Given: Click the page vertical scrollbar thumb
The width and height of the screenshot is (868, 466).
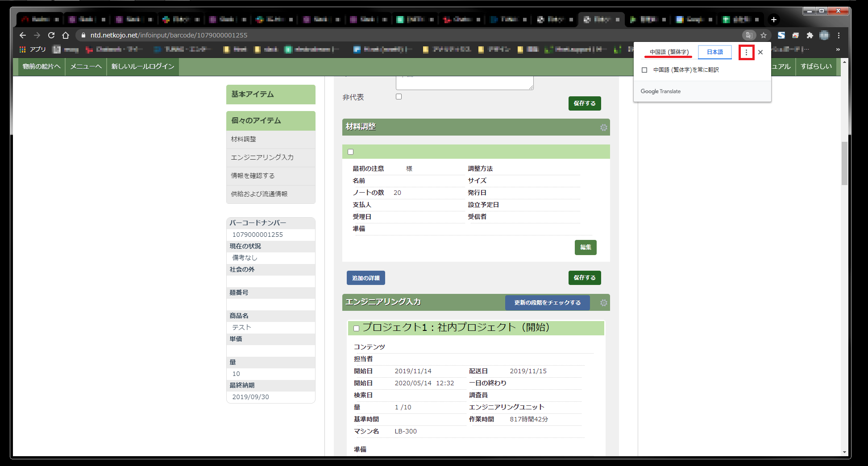Looking at the screenshot, I should (844, 163).
